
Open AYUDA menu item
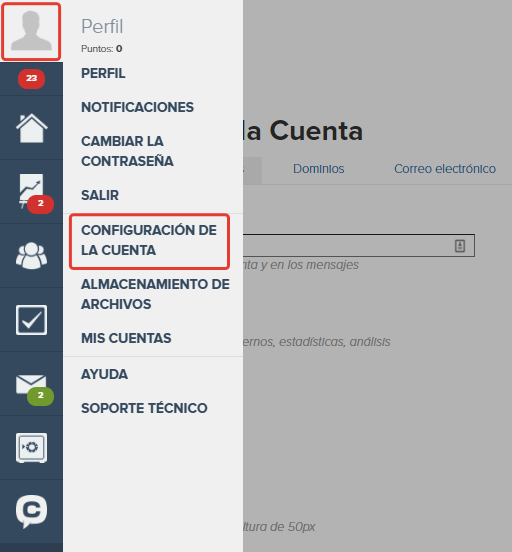point(105,374)
